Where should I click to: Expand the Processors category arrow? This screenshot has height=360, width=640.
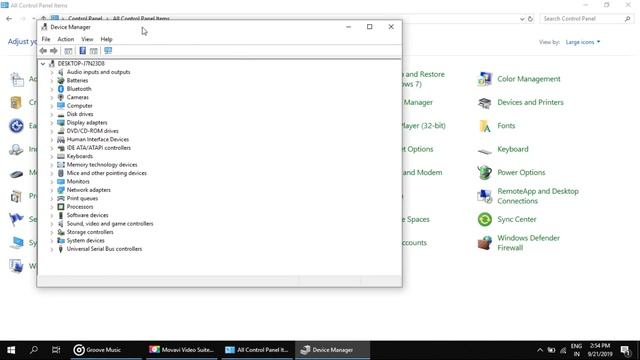pyautogui.click(x=52, y=207)
